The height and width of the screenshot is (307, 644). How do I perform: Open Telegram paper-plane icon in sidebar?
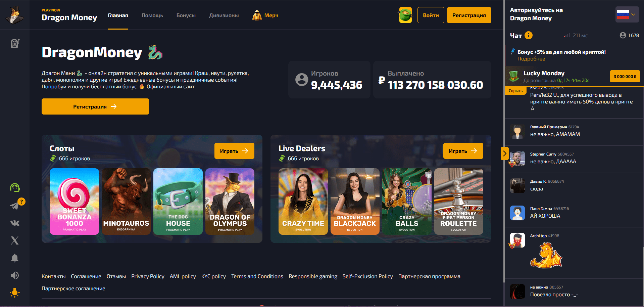click(x=15, y=205)
